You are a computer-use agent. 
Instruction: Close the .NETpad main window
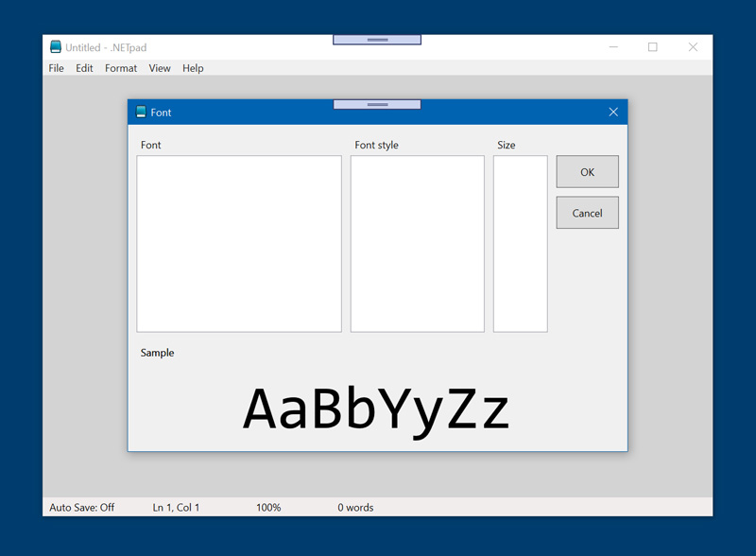pyautogui.click(x=693, y=47)
